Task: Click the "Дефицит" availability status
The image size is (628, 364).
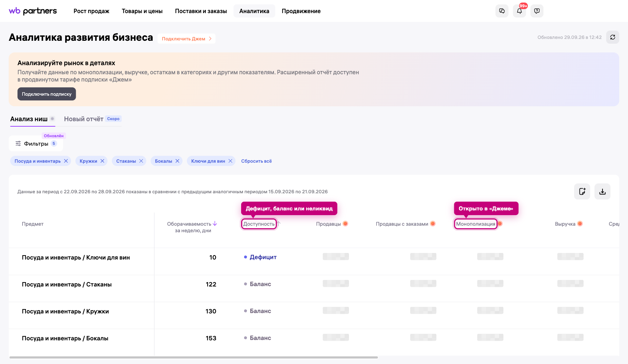Action: [x=260, y=257]
